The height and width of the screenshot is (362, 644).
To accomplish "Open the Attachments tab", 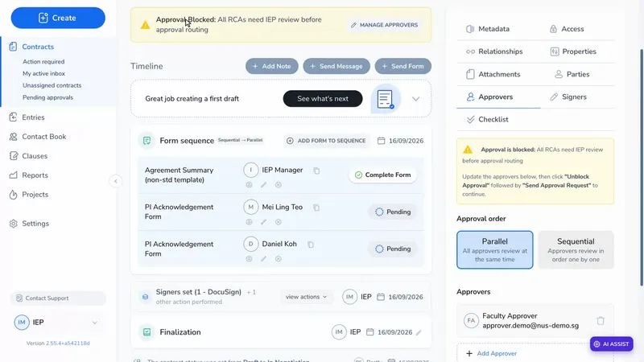I will pos(493,74).
